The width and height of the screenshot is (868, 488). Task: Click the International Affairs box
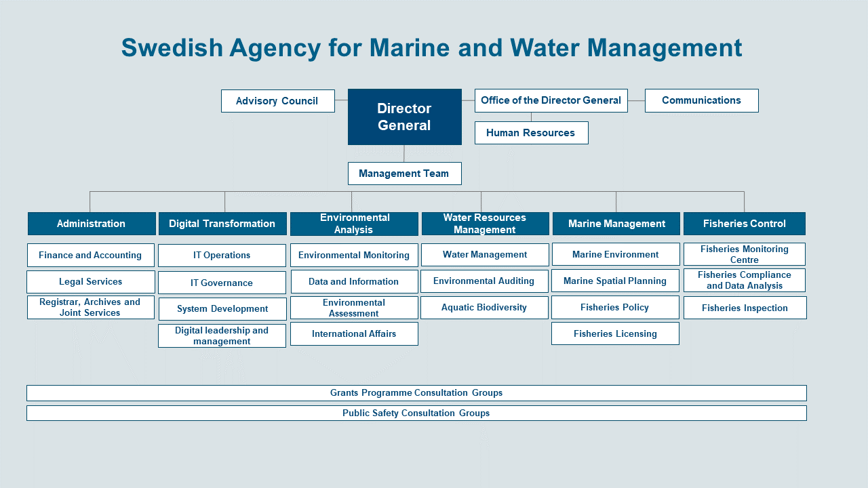[x=354, y=333]
